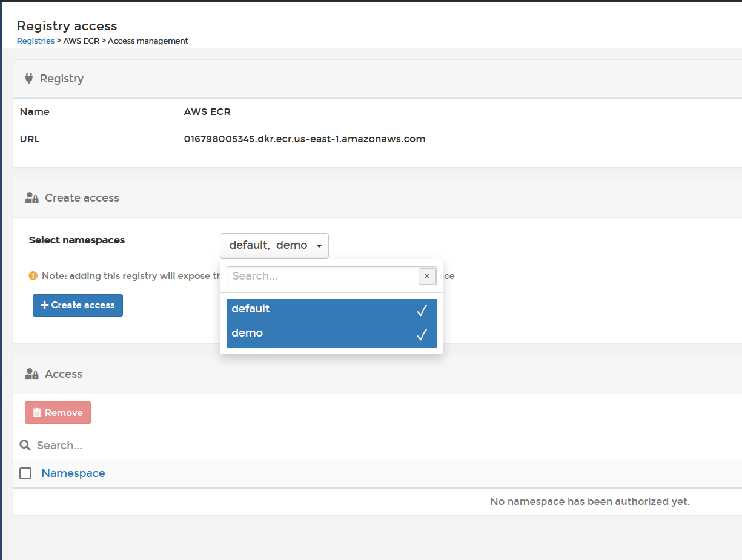The width and height of the screenshot is (742, 560).
Task: Click the 'Select namespaces' label
Action: point(77,240)
